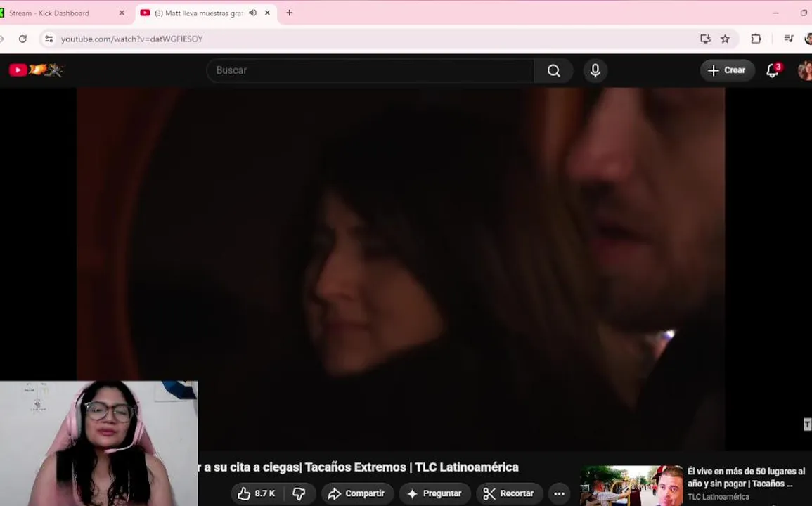812x506 pixels.
Task: Open video titled Él vive en más de 50 lugares
Action: [x=746, y=477]
